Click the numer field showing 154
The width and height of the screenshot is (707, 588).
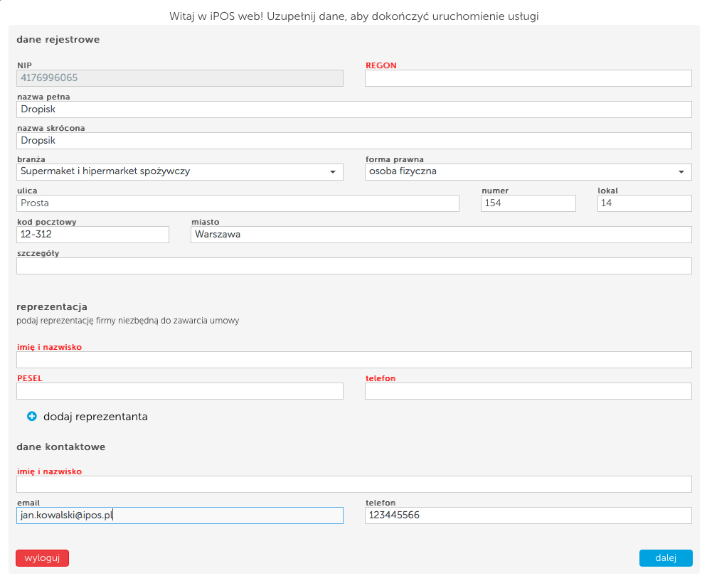[528, 203]
